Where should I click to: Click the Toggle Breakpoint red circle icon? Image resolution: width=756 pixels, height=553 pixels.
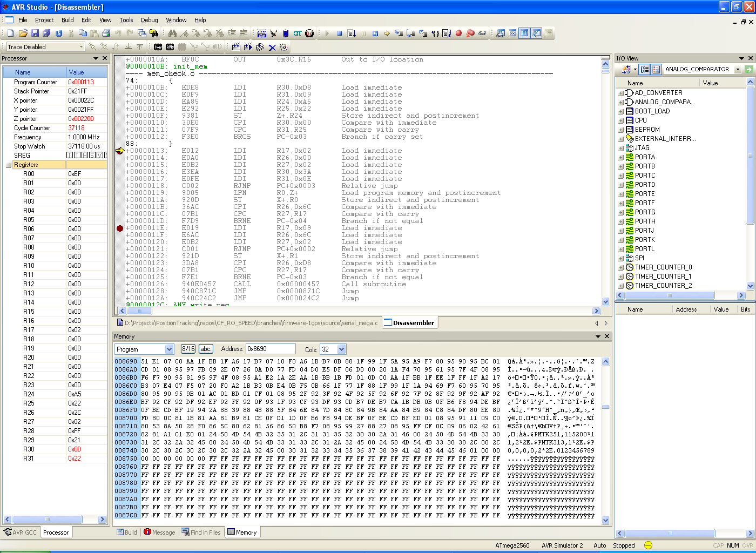point(459,33)
